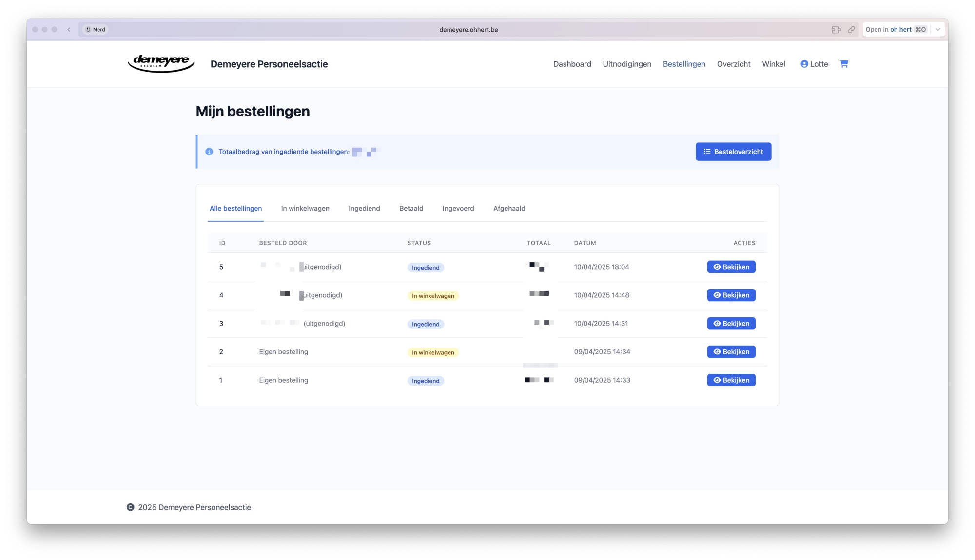Open the Winkel navigation link
975x560 pixels.
point(774,64)
